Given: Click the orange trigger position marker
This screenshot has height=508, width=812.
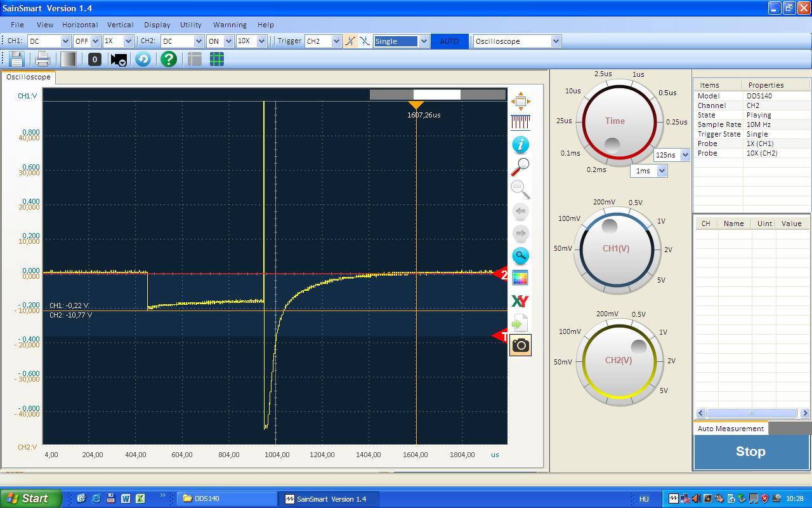Looking at the screenshot, I should coord(416,105).
